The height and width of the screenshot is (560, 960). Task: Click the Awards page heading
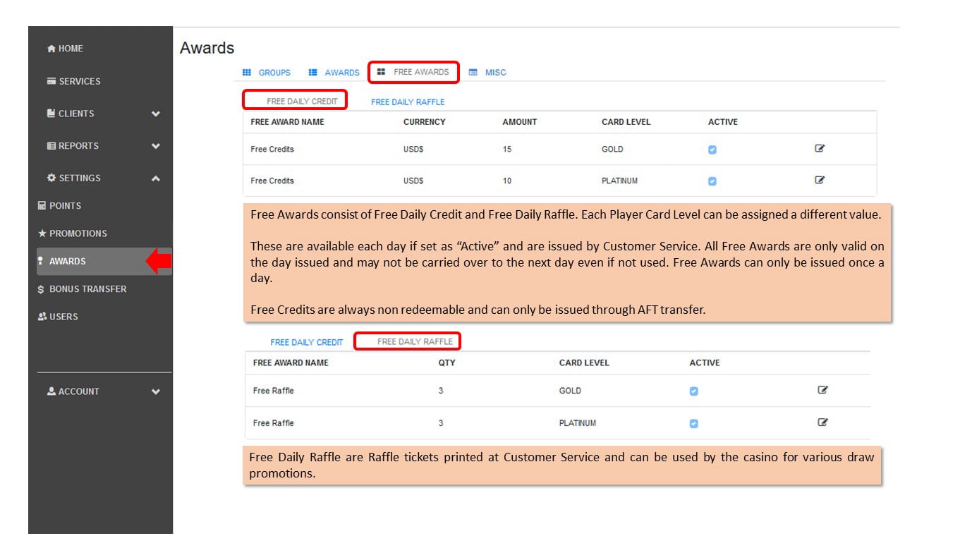click(207, 48)
